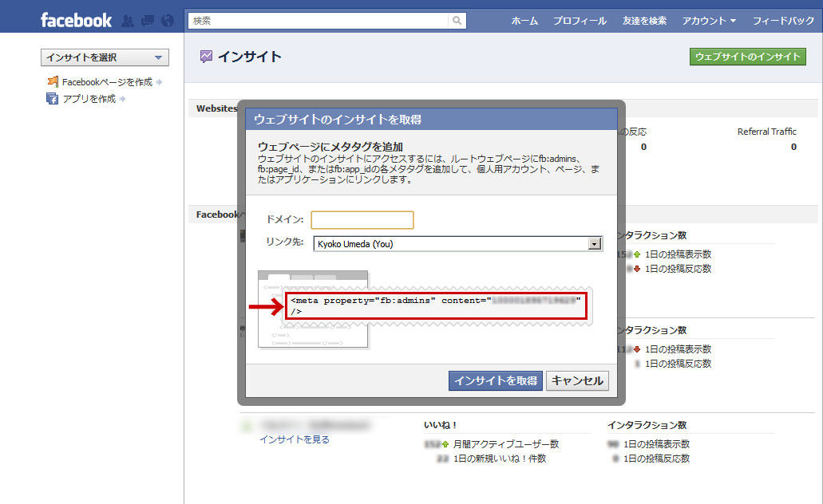Viewport: 823px width, 504px height.
Task: Click the Facebook logo
Action: point(76,21)
